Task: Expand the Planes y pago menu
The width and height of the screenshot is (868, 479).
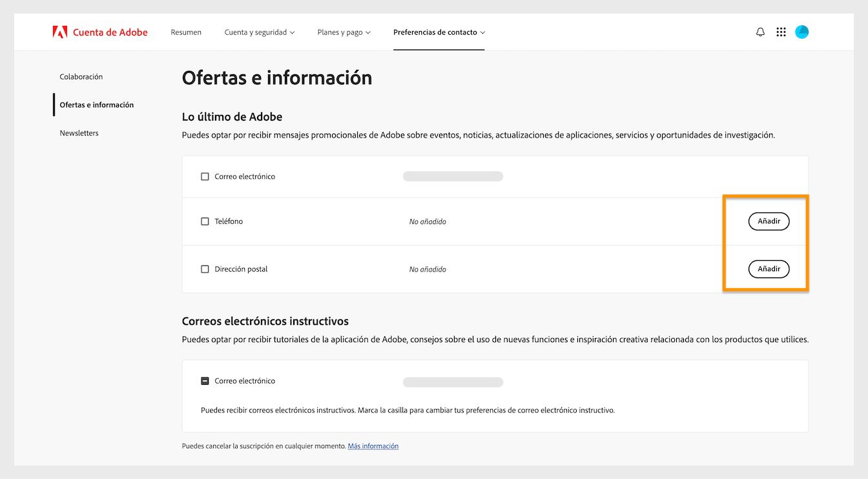Action: (344, 32)
